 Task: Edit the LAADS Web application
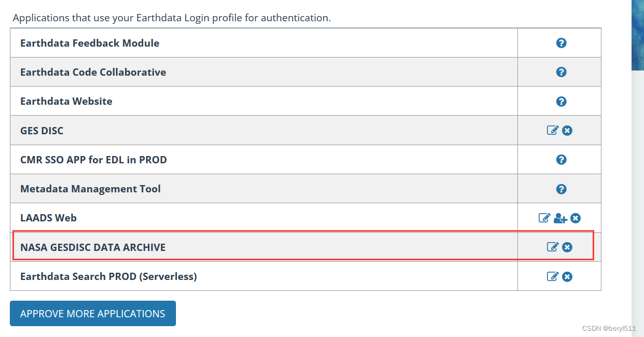(x=544, y=218)
